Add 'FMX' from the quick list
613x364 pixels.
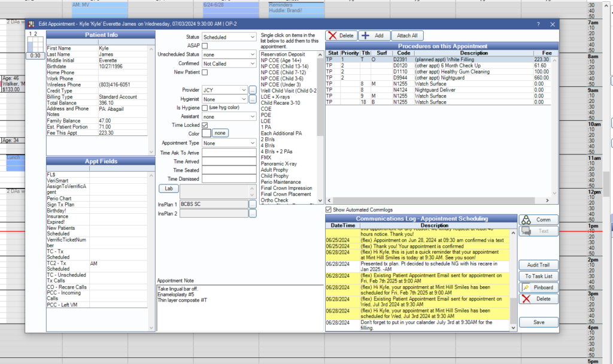click(x=266, y=157)
